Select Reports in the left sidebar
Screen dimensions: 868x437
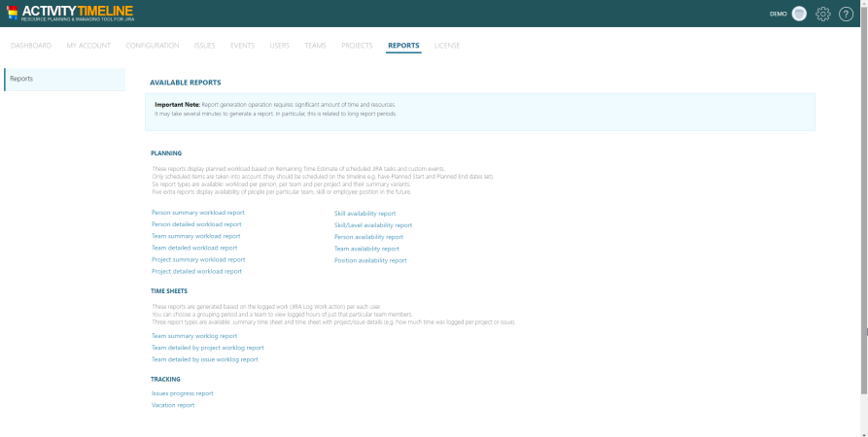tap(64, 79)
